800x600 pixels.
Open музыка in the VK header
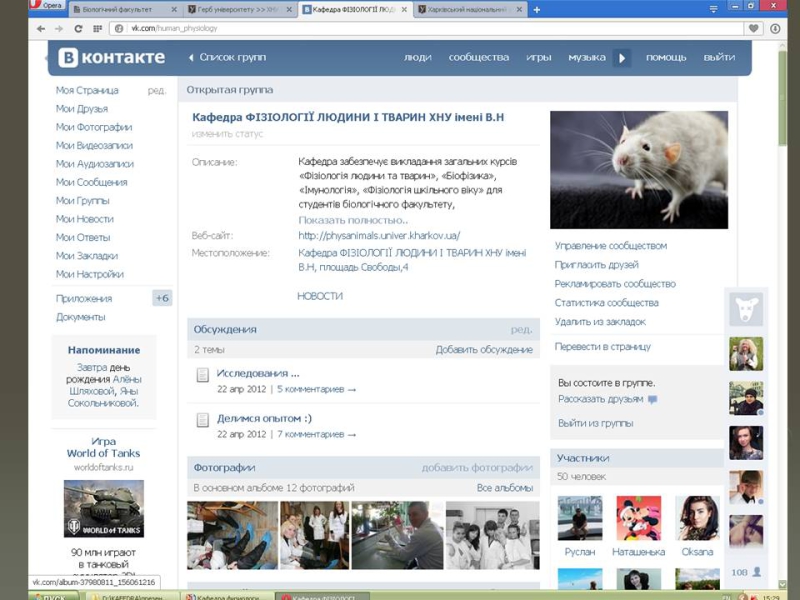click(587, 58)
